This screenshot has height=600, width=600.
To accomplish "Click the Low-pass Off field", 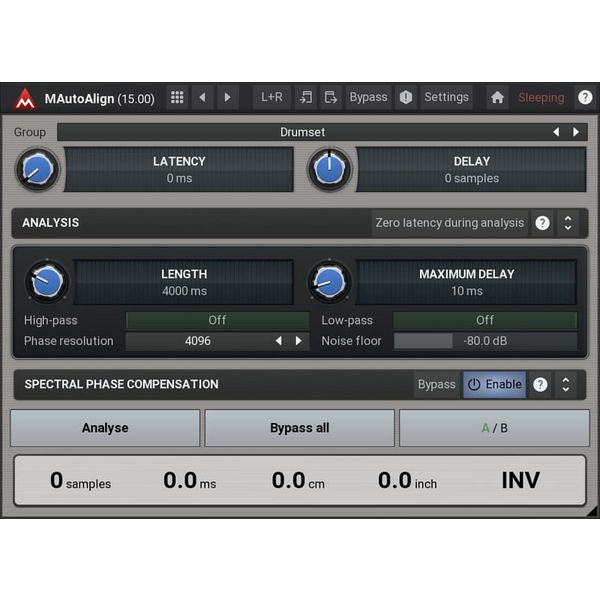I will (485, 320).
